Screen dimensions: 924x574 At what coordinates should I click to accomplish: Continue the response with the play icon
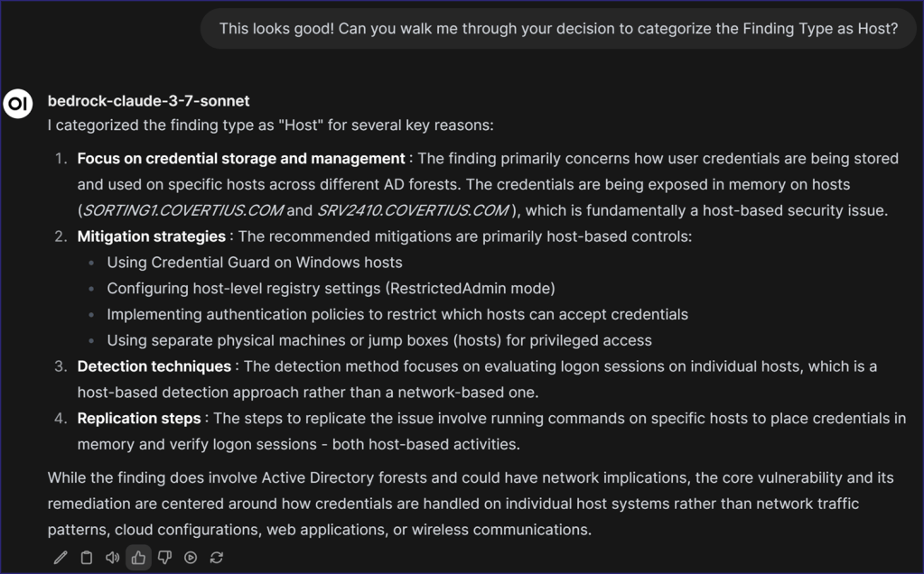[191, 558]
